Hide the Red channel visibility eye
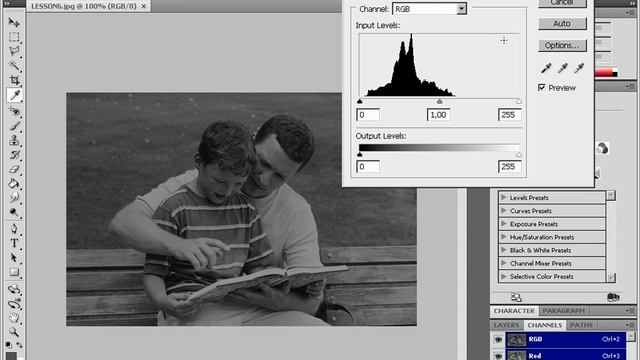640x360 pixels. [x=498, y=356]
